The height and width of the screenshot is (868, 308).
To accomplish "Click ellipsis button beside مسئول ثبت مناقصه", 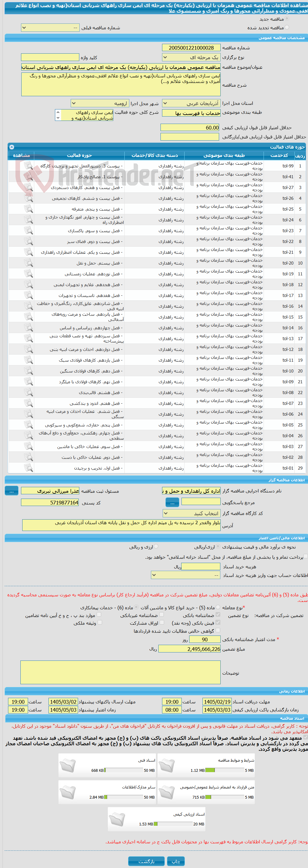I will (11, 491).
